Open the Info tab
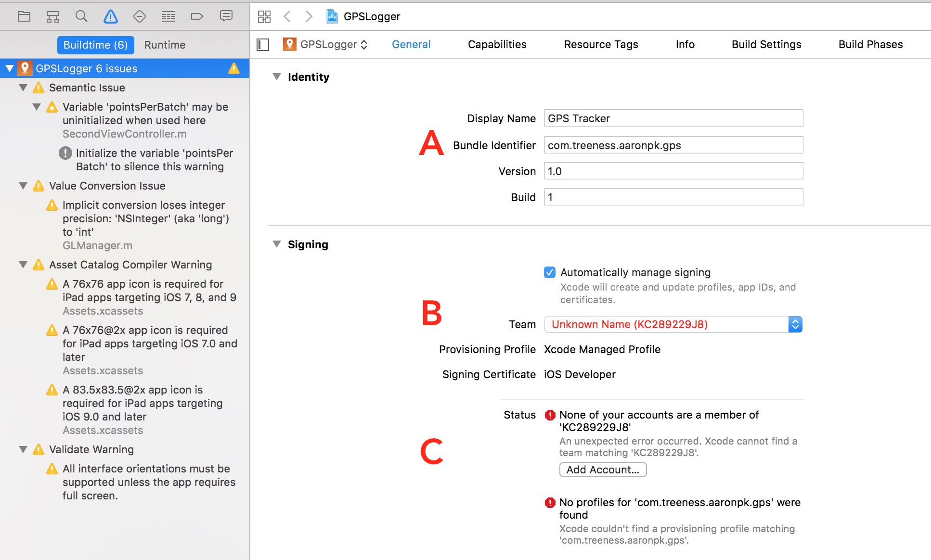The width and height of the screenshot is (931, 560). [685, 45]
